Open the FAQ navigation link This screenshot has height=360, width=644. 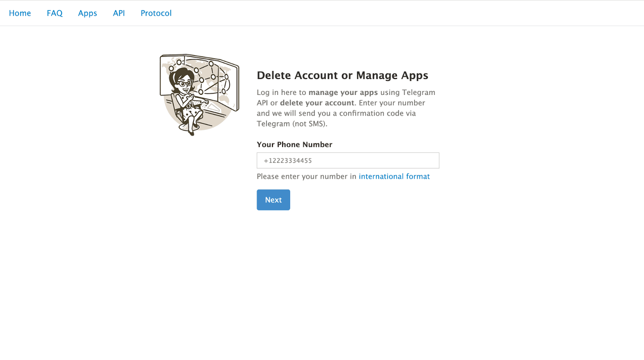[55, 13]
